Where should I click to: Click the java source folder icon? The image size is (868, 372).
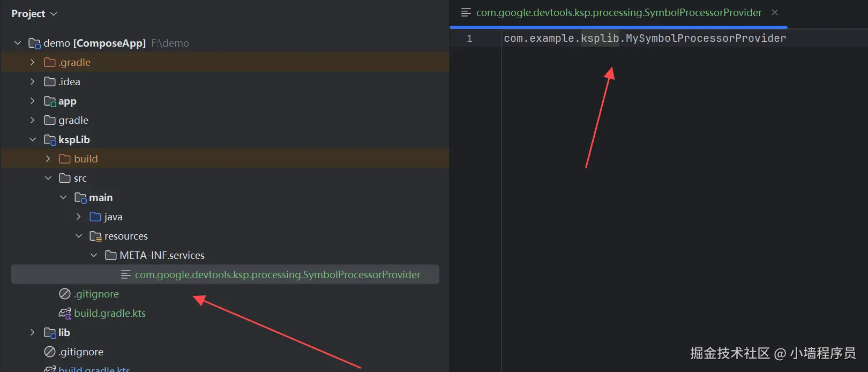coord(95,217)
